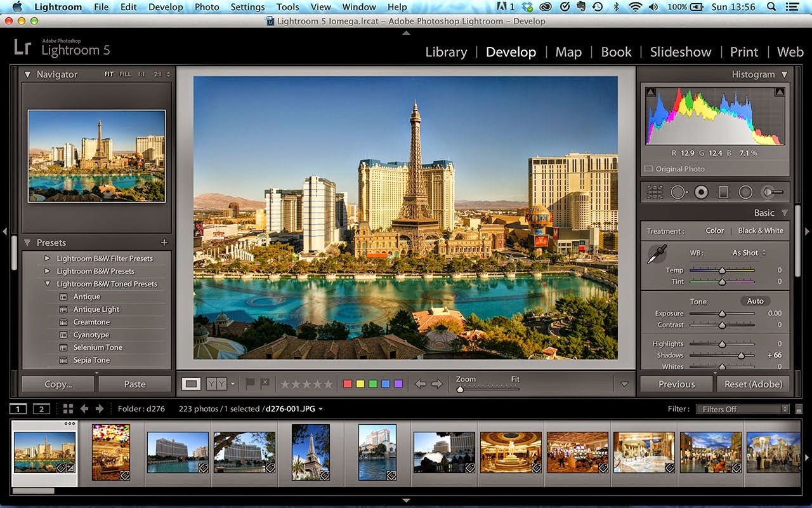Open Filters Off dropdown
Viewport: 812px width, 508px height.
coord(742,410)
